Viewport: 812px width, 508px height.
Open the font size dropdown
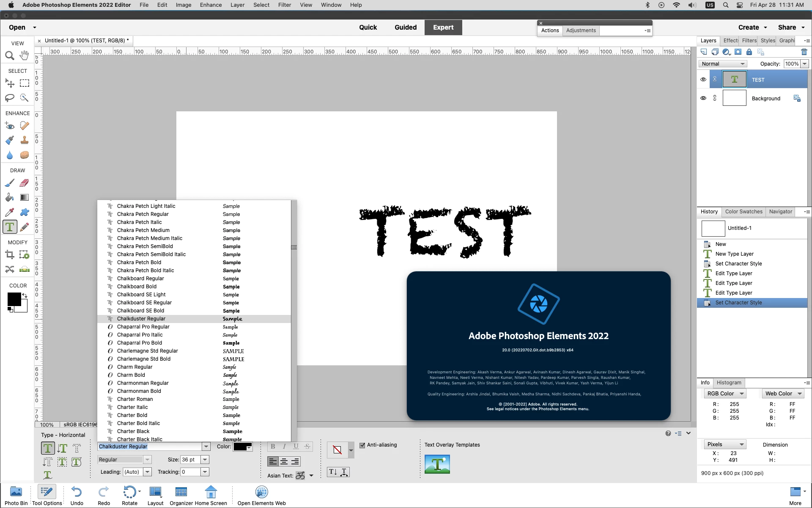coord(205,460)
